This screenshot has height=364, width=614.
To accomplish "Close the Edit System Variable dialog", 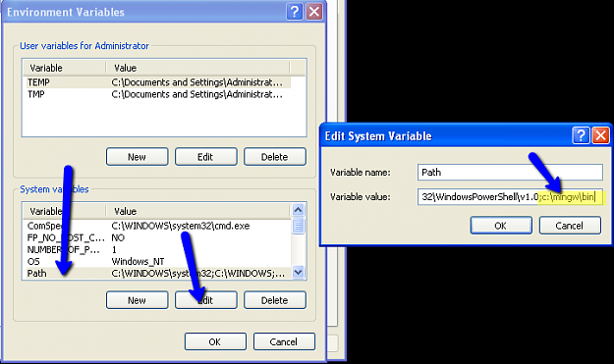I will pyautogui.click(x=600, y=135).
